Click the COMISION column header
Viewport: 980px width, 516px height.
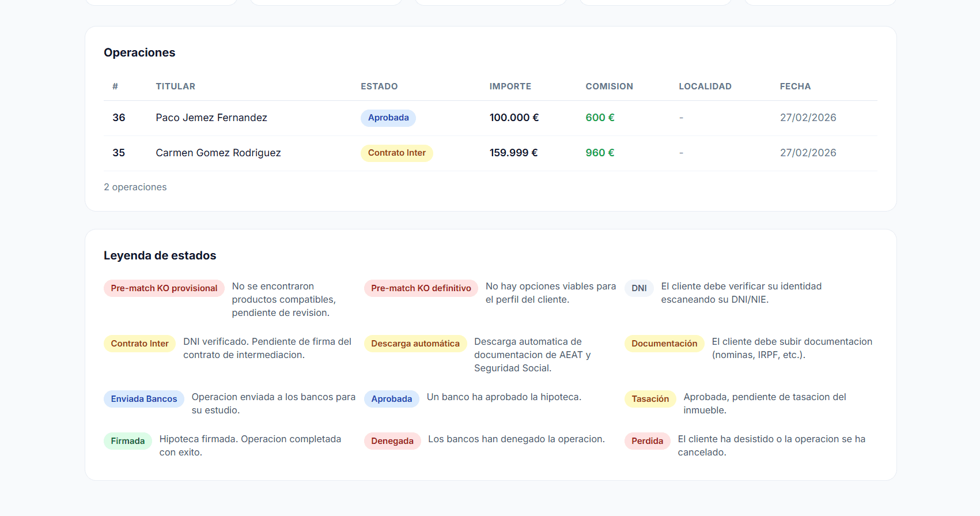click(x=609, y=86)
